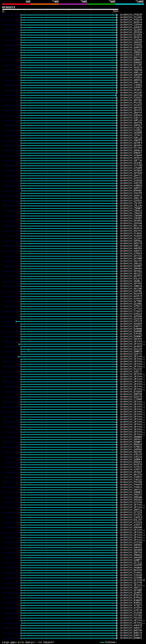The height and width of the screenshot is (644, 146).
Task: Open hit UniRef100_P09204
Action: 131,20
